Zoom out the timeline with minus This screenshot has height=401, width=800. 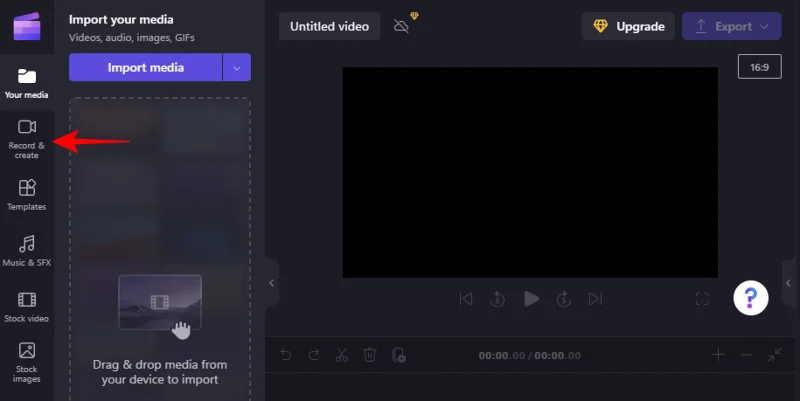tap(746, 355)
